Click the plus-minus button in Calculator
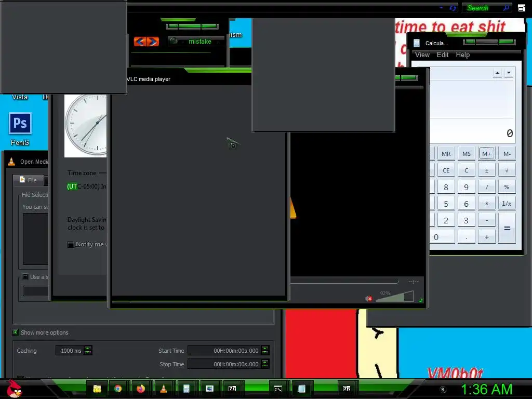The height and width of the screenshot is (399, 532). pos(486,170)
